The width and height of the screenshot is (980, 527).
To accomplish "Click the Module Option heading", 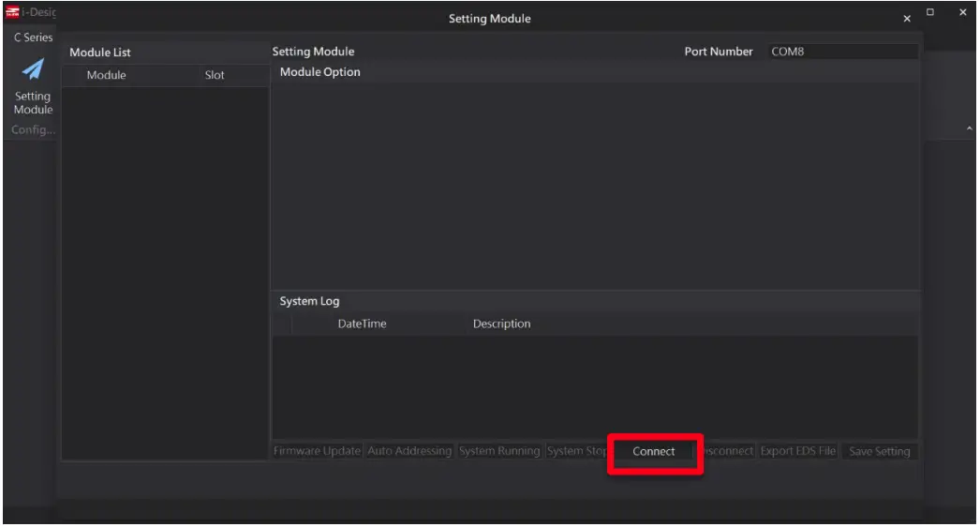I will tap(320, 72).
